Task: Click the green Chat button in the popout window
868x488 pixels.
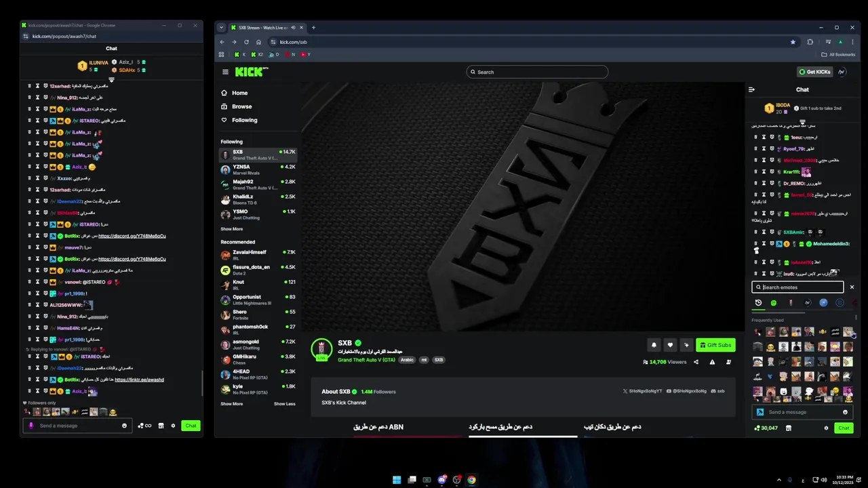Action: (191, 426)
